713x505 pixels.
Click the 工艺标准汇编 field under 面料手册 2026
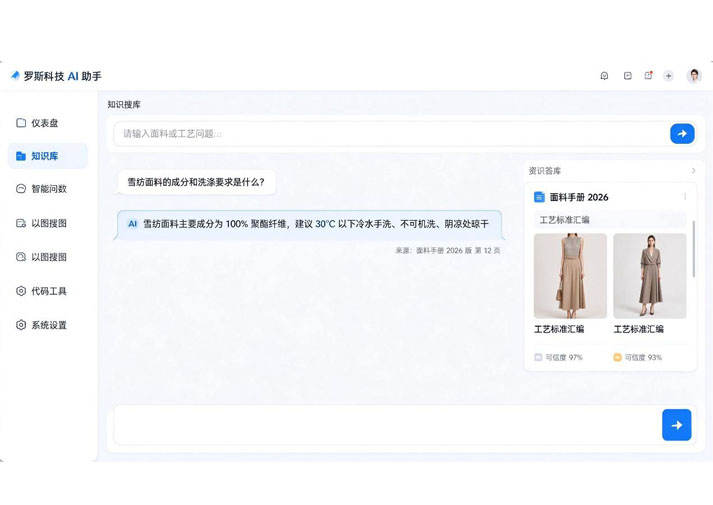pyautogui.click(x=610, y=220)
